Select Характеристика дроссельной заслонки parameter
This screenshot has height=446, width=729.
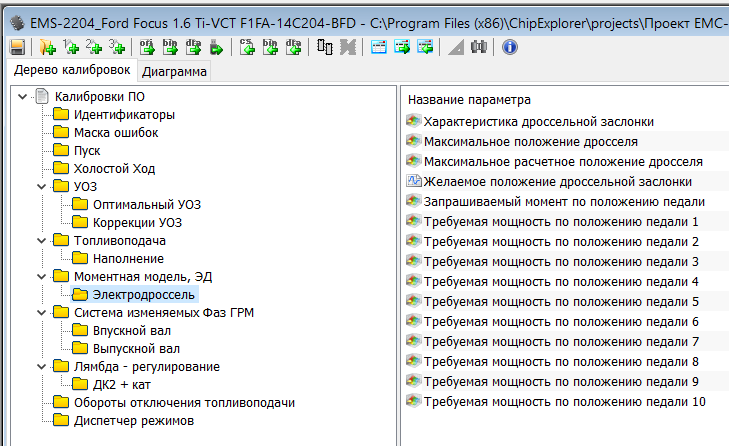click(x=539, y=122)
